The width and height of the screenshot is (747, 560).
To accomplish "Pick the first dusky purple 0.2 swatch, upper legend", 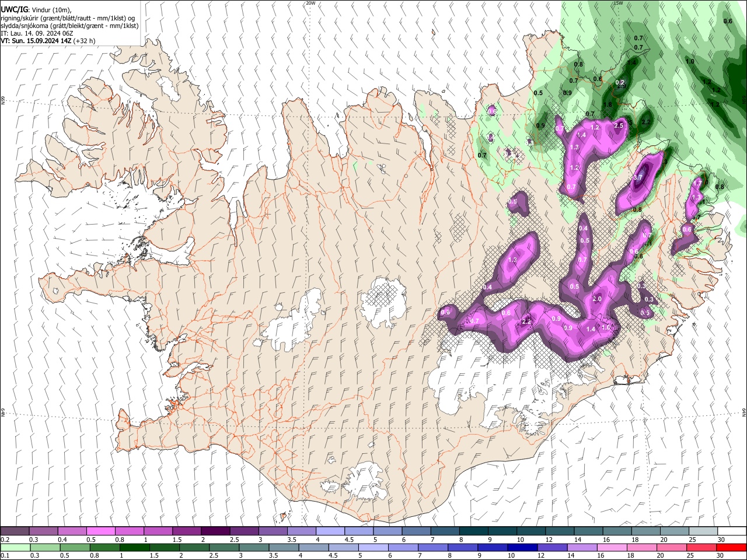I will 15,531.
